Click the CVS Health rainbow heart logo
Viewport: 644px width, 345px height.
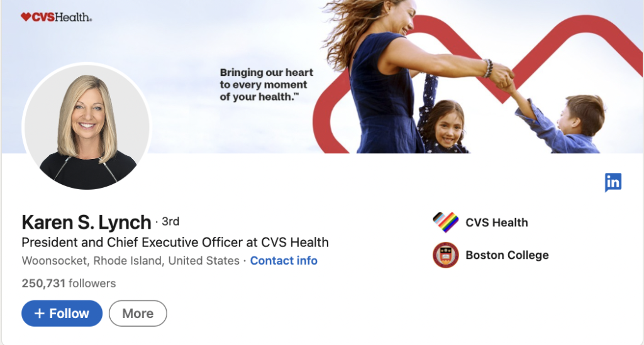click(446, 222)
